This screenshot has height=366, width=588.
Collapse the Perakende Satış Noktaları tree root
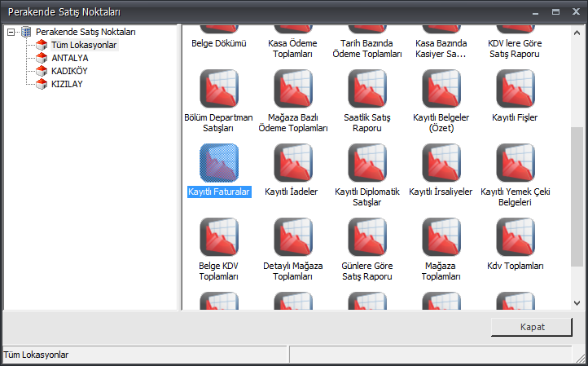tap(11, 33)
